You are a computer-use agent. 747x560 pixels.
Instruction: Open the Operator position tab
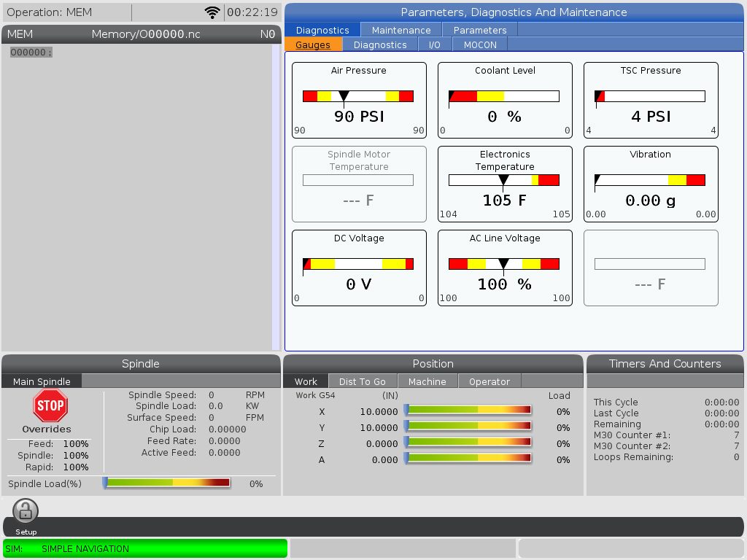coord(489,381)
